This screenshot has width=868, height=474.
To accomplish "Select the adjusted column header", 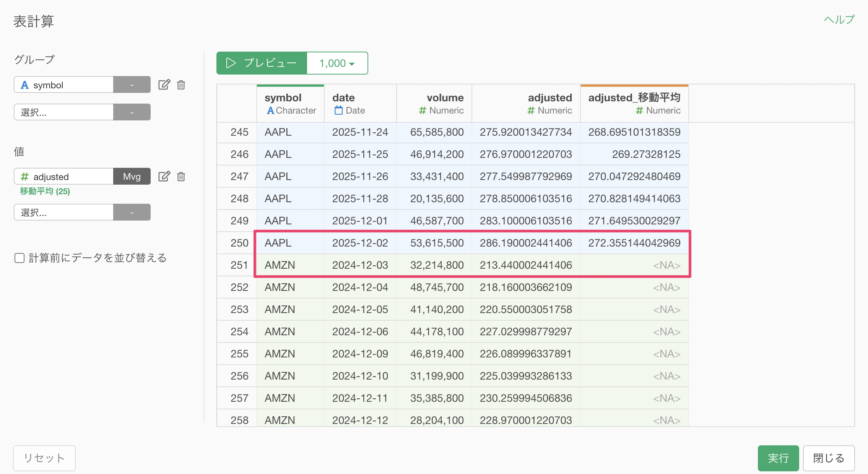I will pos(549,98).
